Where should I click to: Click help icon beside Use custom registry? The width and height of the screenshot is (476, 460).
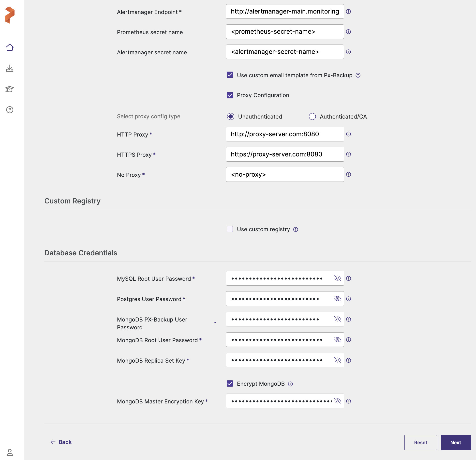296,230
